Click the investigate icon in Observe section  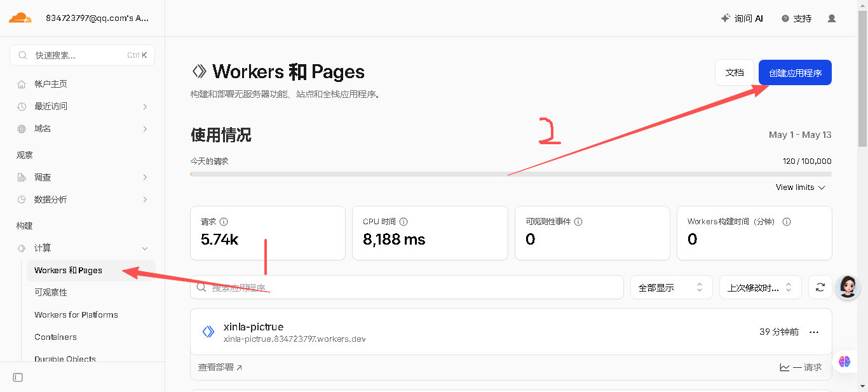point(22,177)
